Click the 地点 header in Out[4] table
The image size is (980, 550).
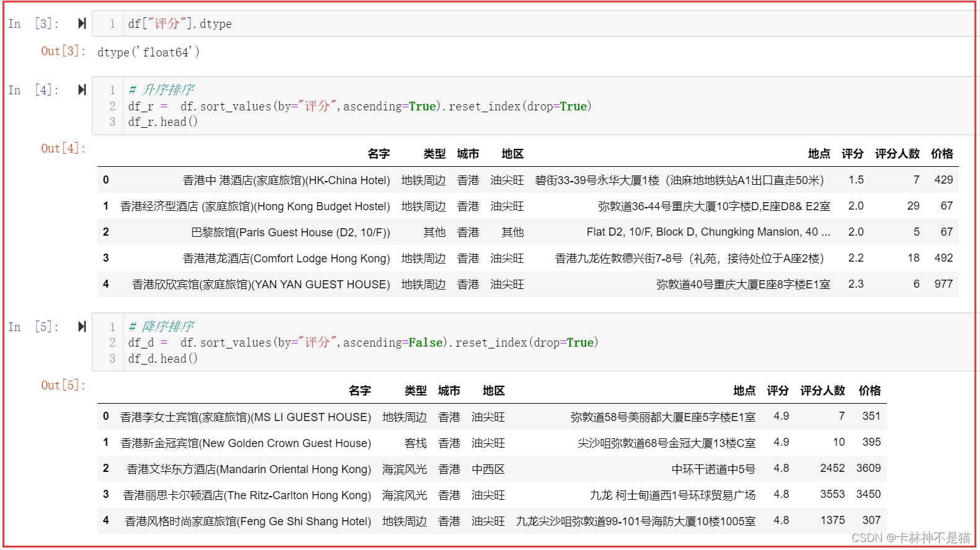coord(819,154)
